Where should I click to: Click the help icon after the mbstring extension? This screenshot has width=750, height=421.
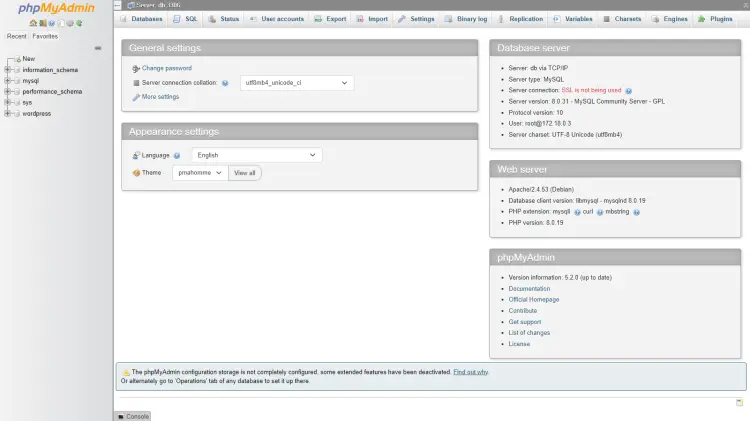[x=636, y=212]
